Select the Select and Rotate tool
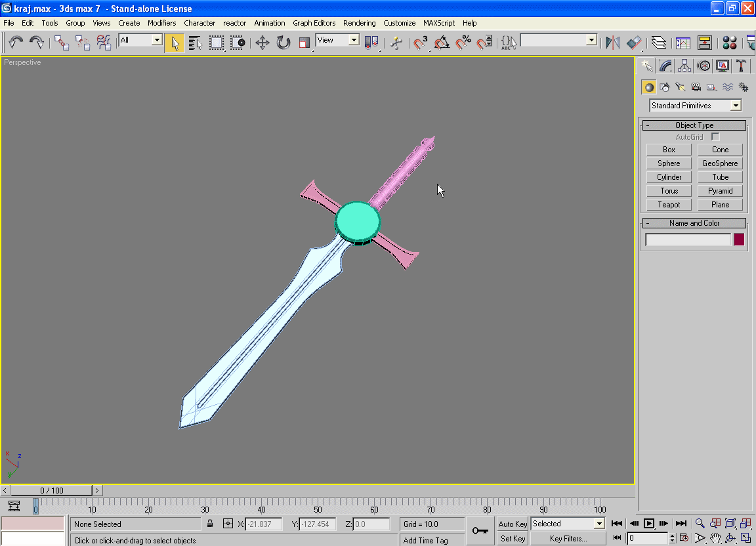Image resolution: width=756 pixels, height=546 pixels. tap(283, 43)
